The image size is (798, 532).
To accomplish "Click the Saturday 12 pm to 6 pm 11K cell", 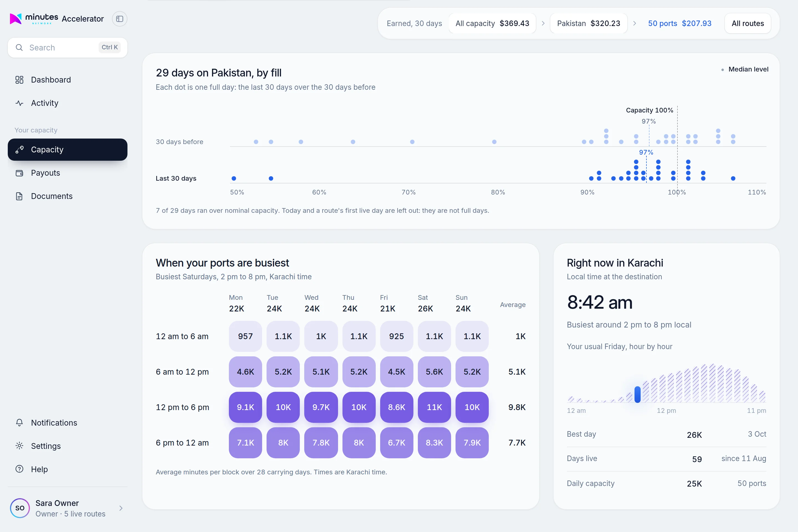I will click(434, 407).
